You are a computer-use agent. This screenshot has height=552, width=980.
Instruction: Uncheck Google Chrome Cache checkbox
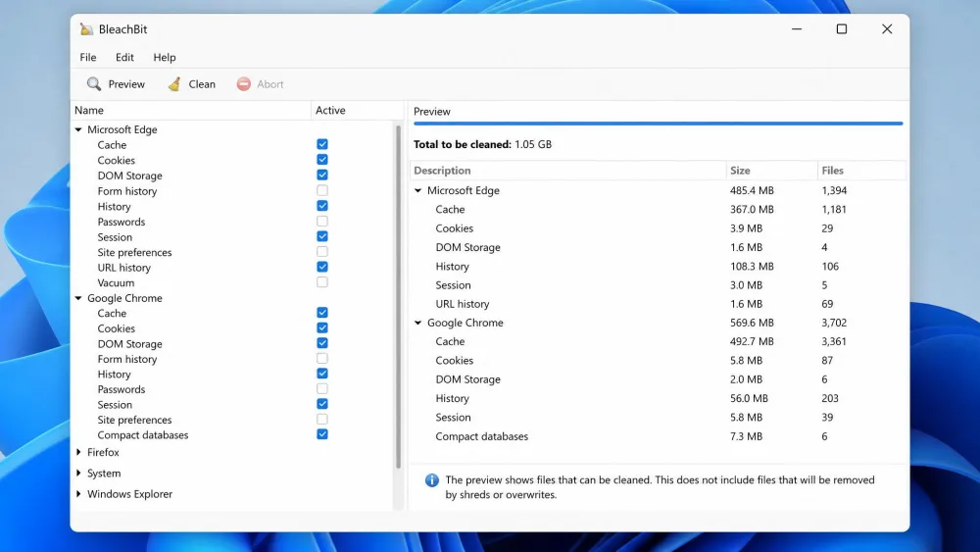pyautogui.click(x=321, y=312)
